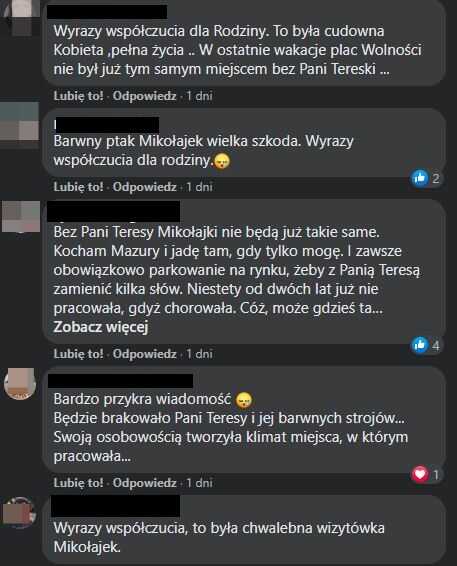Open '1 dni' timestamp under first comment
The height and width of the screenshot is (566, 457).
pyautogui.click(x=199, y=96)
